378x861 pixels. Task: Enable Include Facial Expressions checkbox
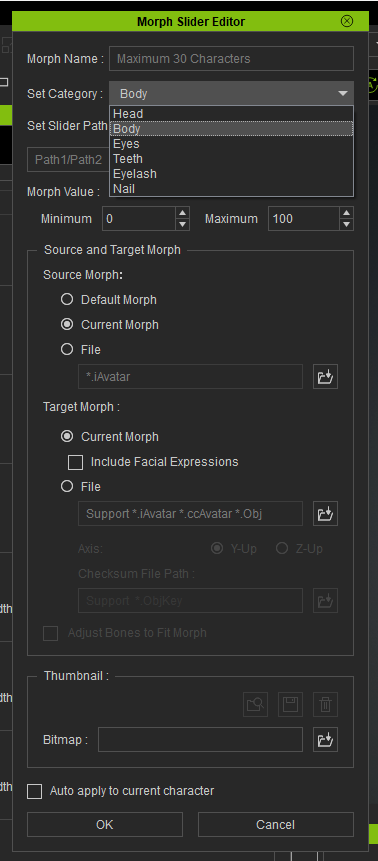tap(75, 462)
